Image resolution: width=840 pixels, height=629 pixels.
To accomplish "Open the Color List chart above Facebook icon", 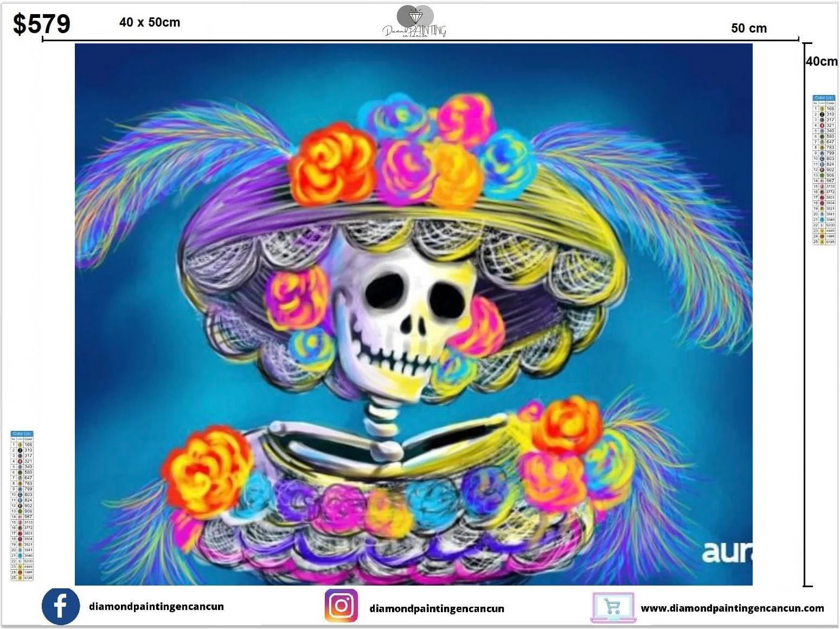I will [22, 506].
